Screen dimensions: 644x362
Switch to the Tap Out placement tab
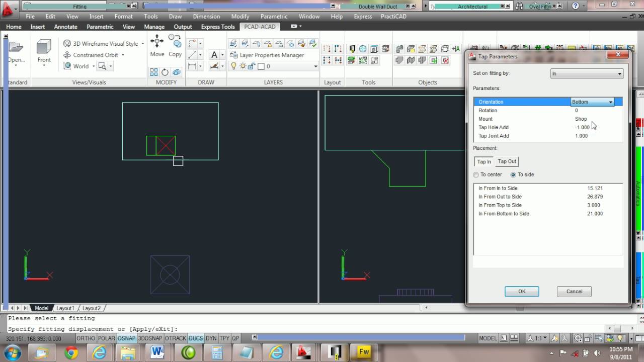coord(507,161)
